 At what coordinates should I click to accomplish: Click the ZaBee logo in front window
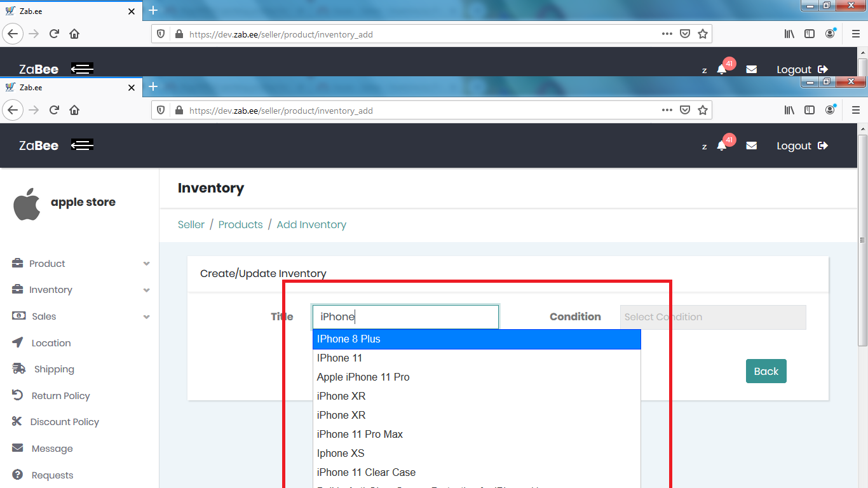pos(39,146)
